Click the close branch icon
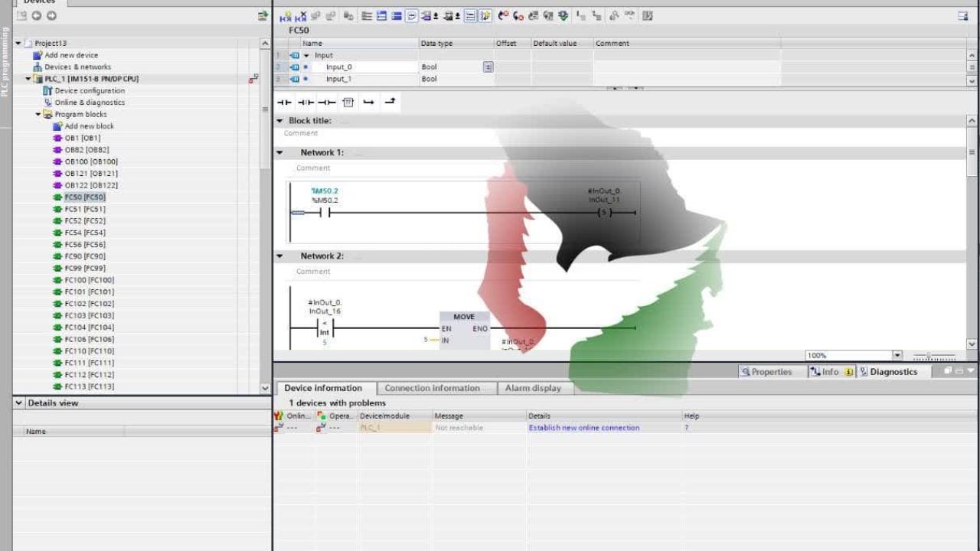This screenshot has width=980, height=551. pyautogui.click(x=390, y=102)
